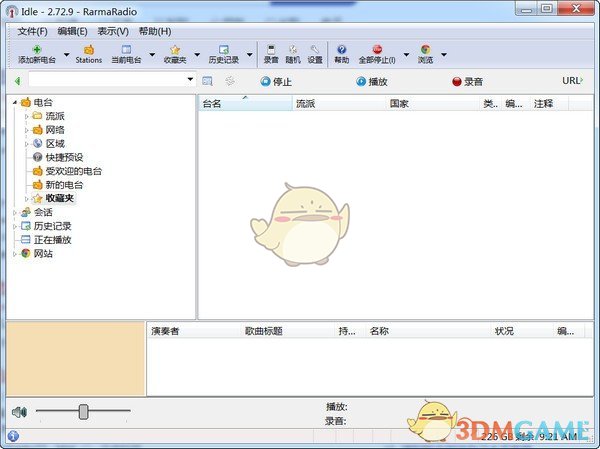Click the volume slider handle
The image size is (600, 449).
(84, 411)
